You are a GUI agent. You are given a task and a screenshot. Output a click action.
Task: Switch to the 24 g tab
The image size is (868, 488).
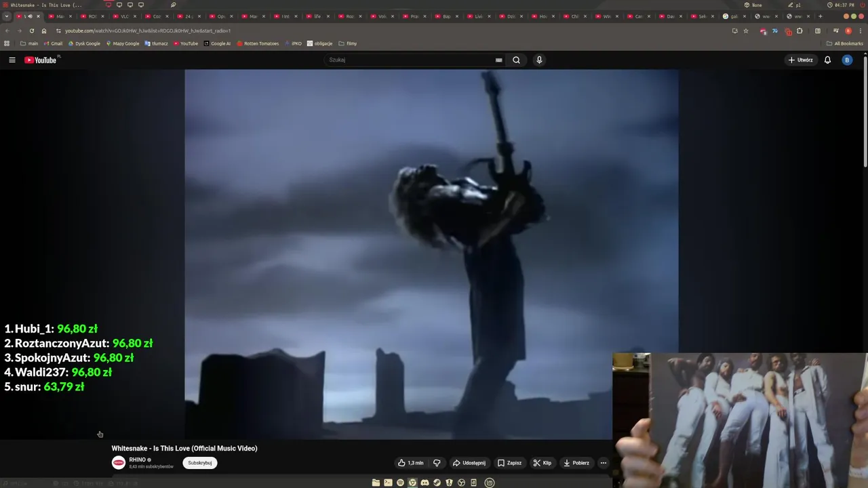[x=188, y=16]
